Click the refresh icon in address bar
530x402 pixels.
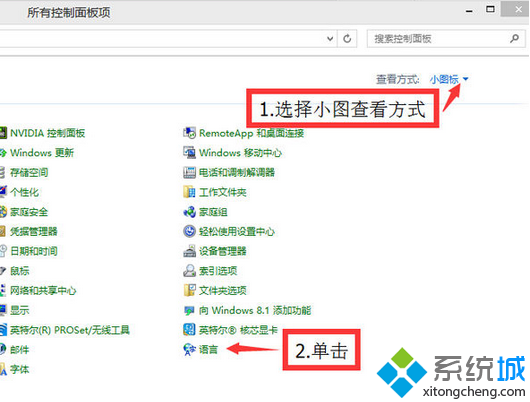tap(347, 39)
